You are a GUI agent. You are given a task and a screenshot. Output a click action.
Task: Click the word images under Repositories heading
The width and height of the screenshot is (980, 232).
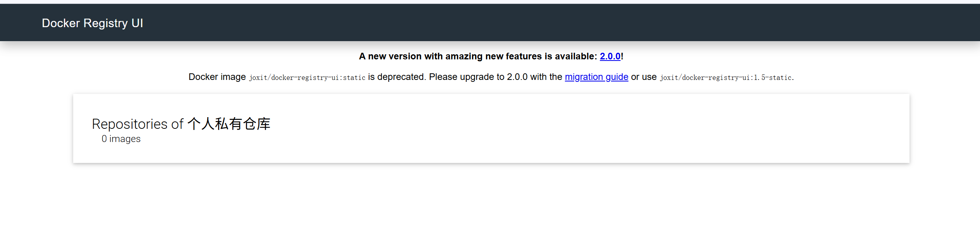click(x=125, y=139)
